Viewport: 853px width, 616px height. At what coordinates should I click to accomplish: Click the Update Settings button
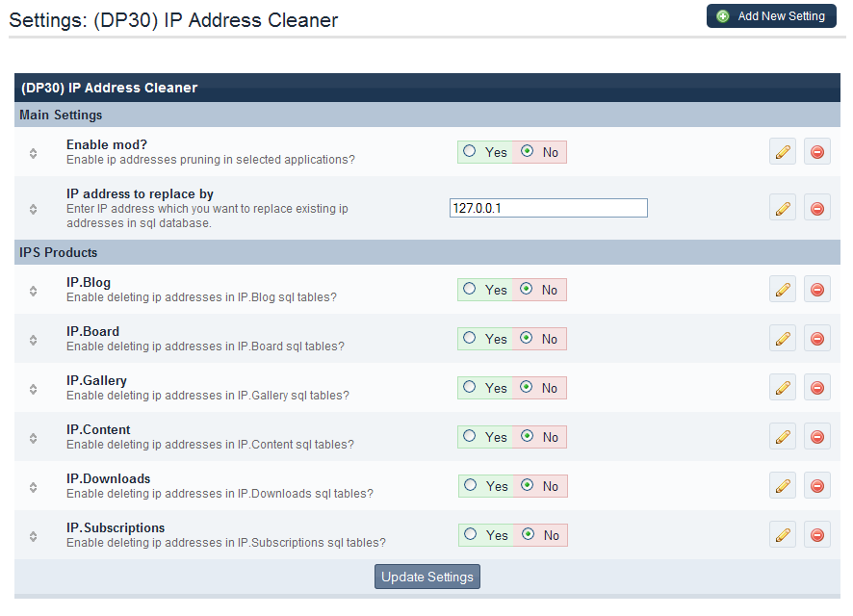click(x=426, y=577)
